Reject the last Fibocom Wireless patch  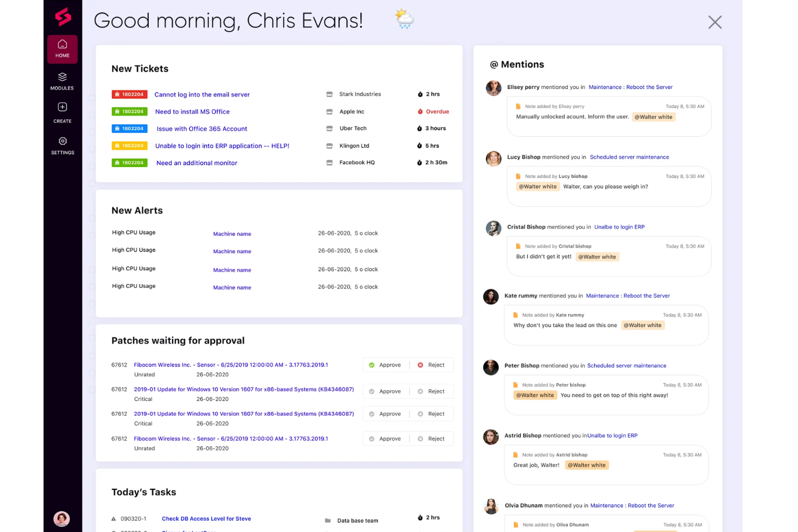(431, 439)
